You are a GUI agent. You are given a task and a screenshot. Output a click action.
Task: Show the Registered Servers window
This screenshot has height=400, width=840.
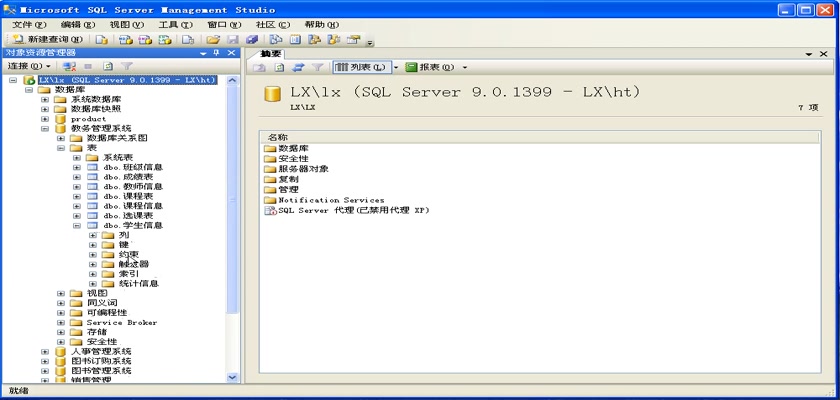pos(275,40)
